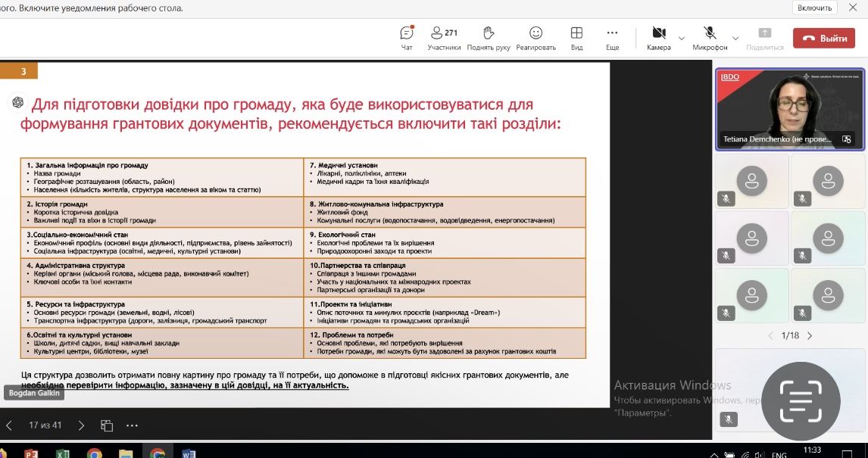Open the slide controls three-dot menu
Viewport: 868px width, 458px height.
[132, 425]
